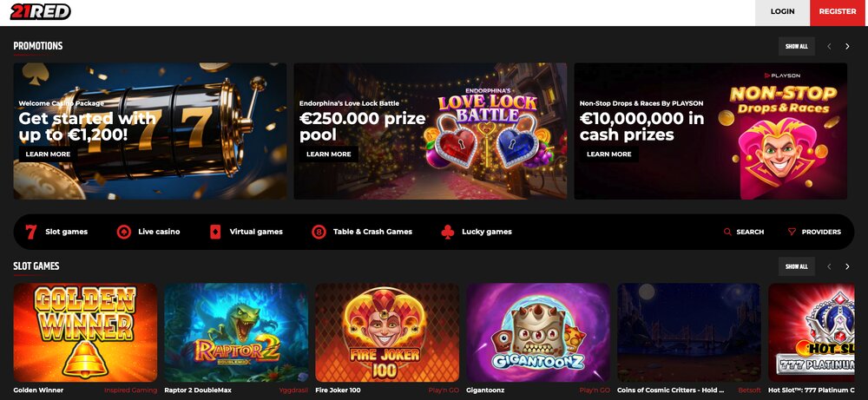Go to previous promotions slide arrow

click(829, 47)
